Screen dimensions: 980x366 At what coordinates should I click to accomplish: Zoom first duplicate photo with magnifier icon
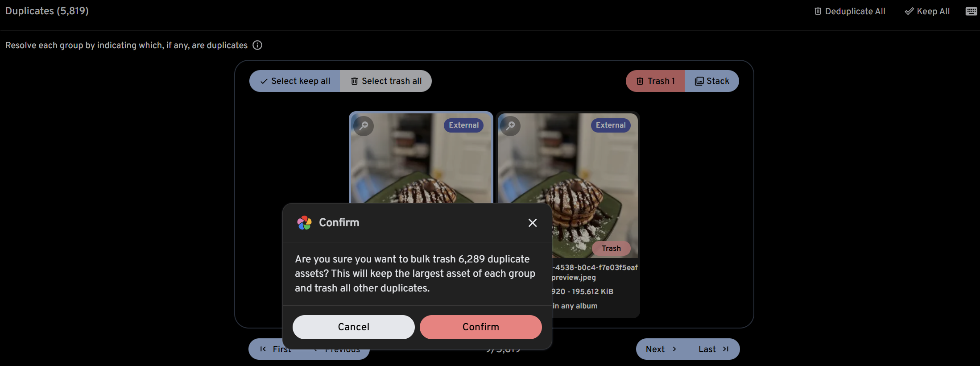tap(364, 126)
